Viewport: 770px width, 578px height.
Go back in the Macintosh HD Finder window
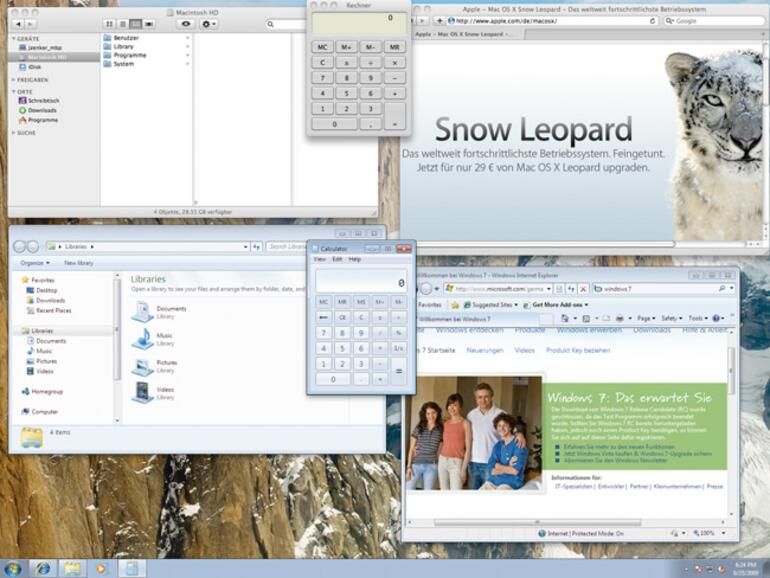(19, 24)
